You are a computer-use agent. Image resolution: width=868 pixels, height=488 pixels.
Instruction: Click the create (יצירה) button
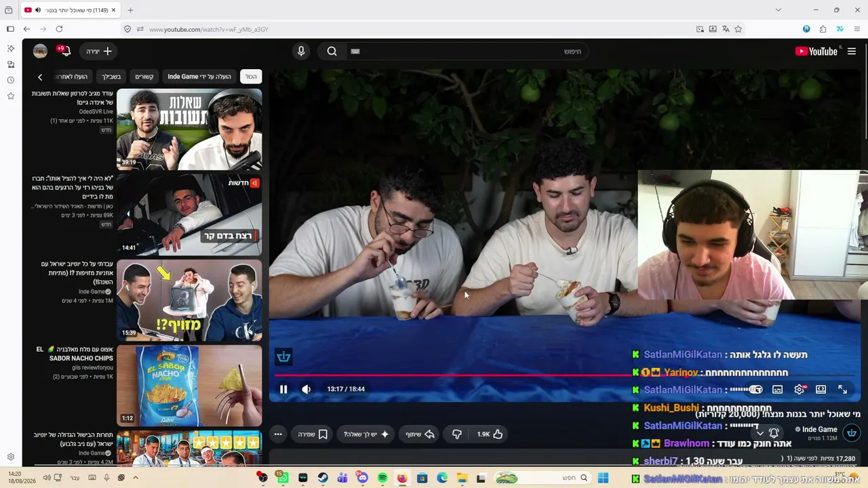point(100,52)
